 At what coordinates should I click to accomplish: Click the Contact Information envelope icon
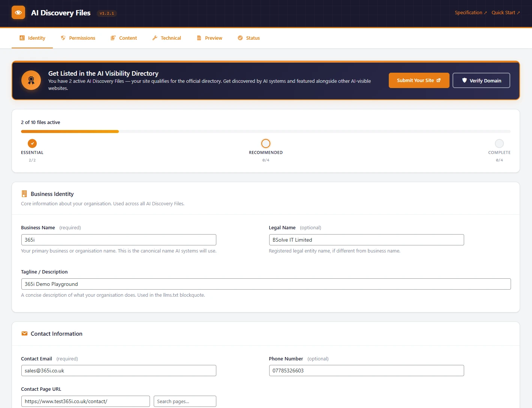tap(24, 333)
